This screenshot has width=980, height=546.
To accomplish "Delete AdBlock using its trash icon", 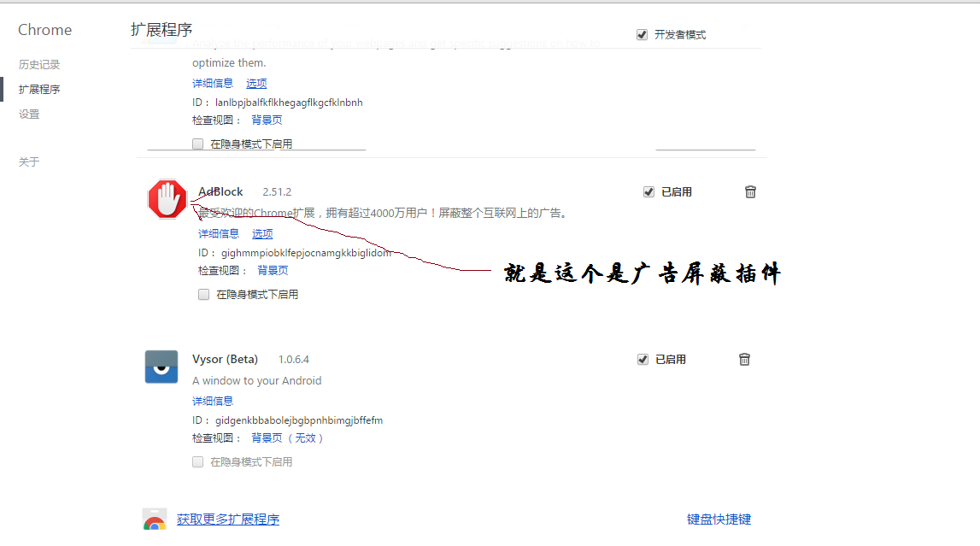I will click(x=751, y=191).
